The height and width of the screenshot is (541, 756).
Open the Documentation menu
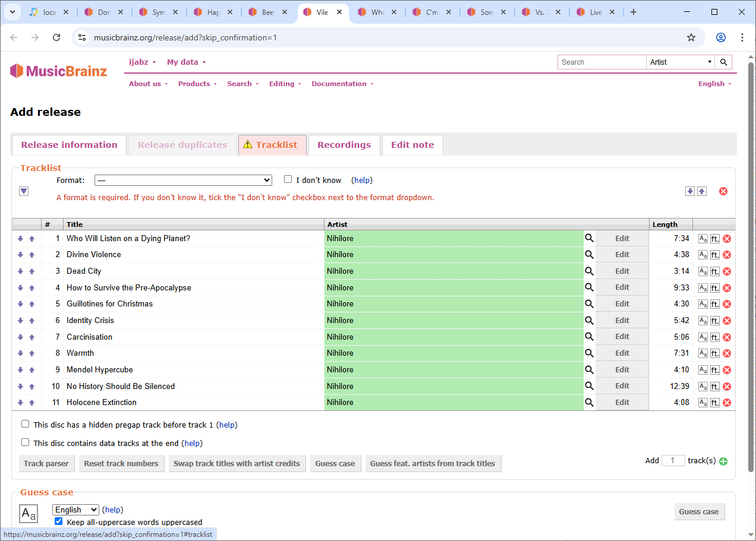pos(343,84)
